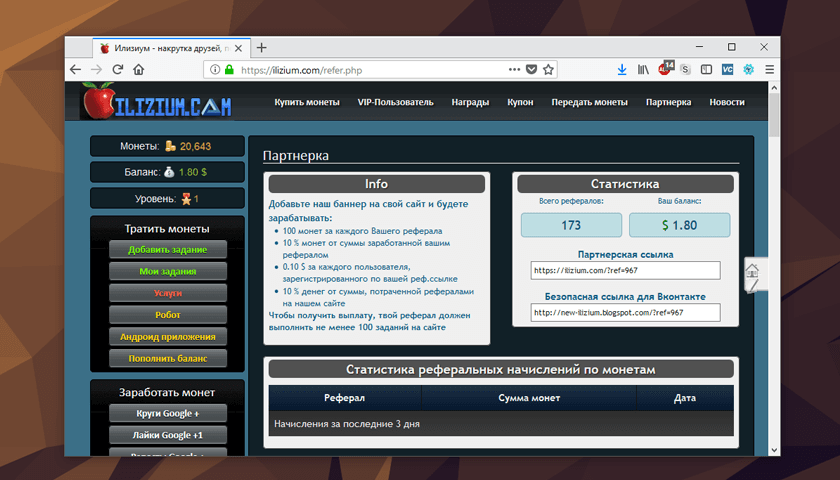The width and height of the screenshot is (840, 480).
Task: Click the blue VC extension icon
Action: 728,70
